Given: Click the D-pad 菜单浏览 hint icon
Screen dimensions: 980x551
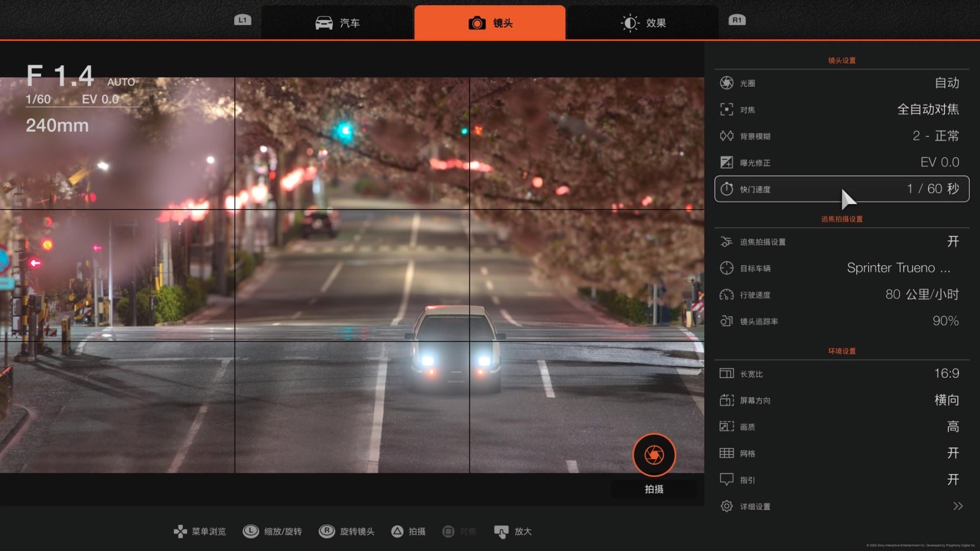Looking at the screenshot, I should point(180,531).
